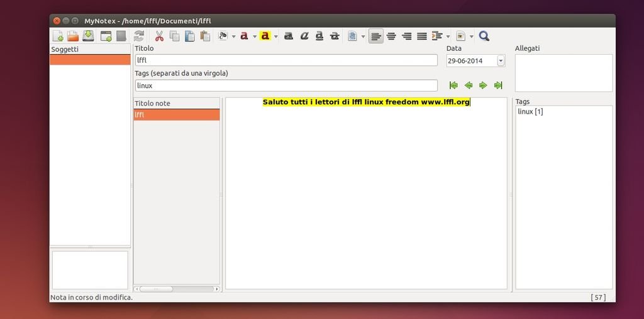Open the magnifier search tool
Image resolution: width=644 pixels, height=319 pixels.
[484, 36]
